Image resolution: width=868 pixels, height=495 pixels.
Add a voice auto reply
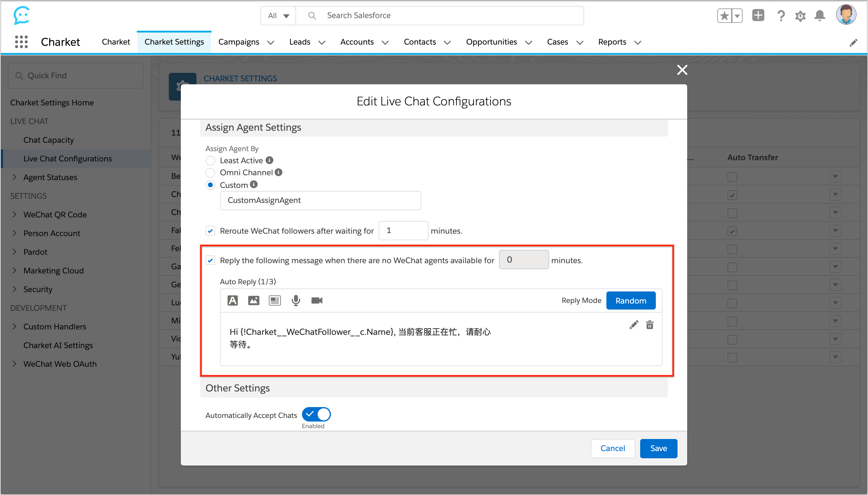(296, 300)
